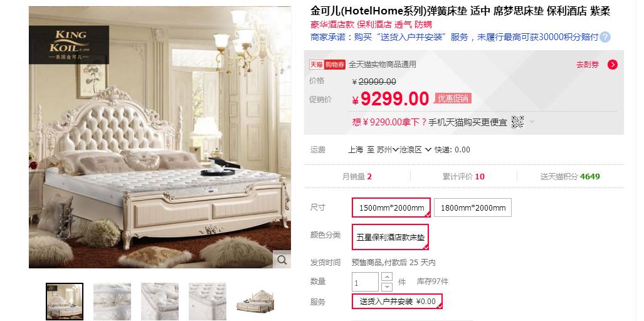Click the magnifier zoom icon on product image
Image resolution: width=644 pixels, height=321 pixels.
pos(282,260)
